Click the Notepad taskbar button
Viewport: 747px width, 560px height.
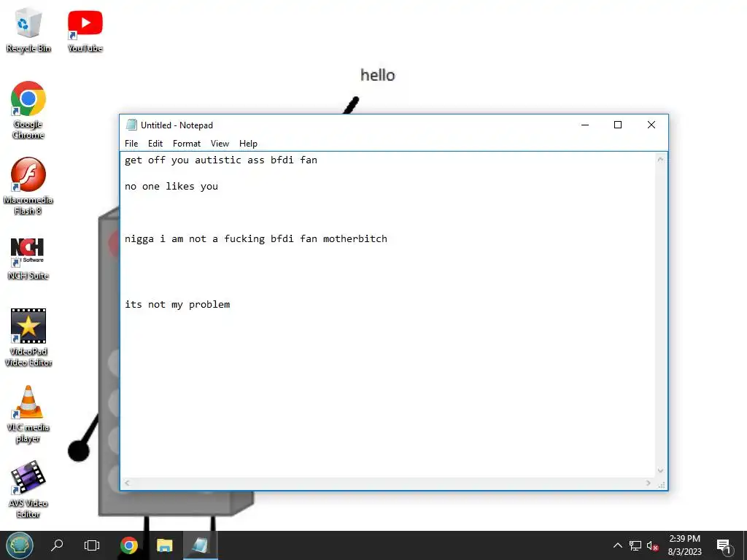pyautogui.click(x=201, y=545)
